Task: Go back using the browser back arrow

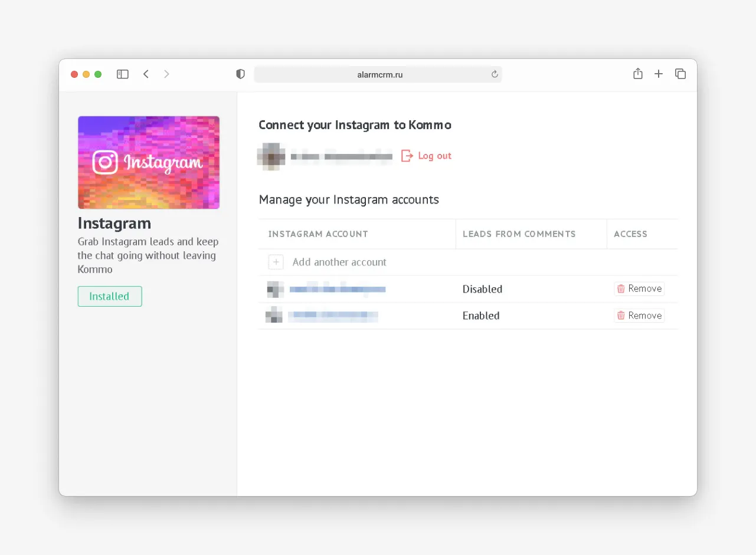Action: 146,74
